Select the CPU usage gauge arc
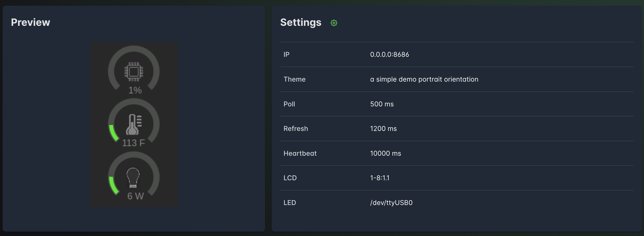Image resolution: width=644 pixels, height=236 pixels. 134,67
